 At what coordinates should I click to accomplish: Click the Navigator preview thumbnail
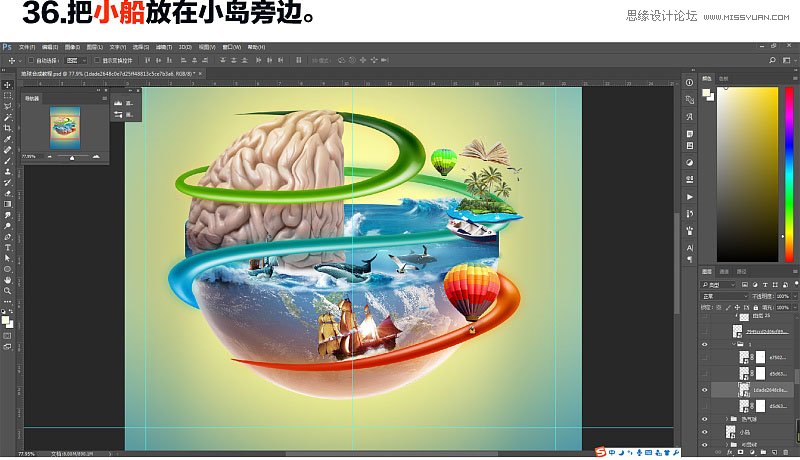65,127
